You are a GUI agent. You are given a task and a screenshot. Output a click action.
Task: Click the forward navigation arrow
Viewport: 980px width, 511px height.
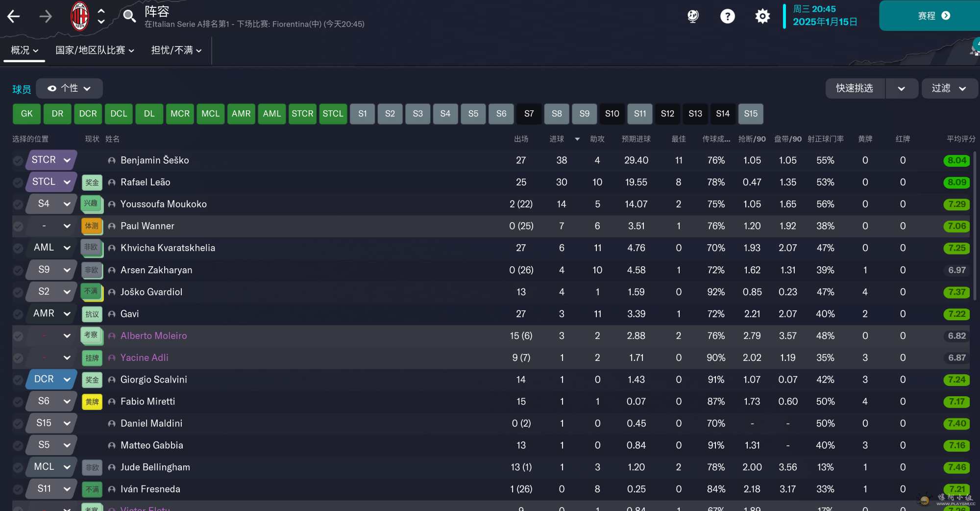click(x=46, y=17)
